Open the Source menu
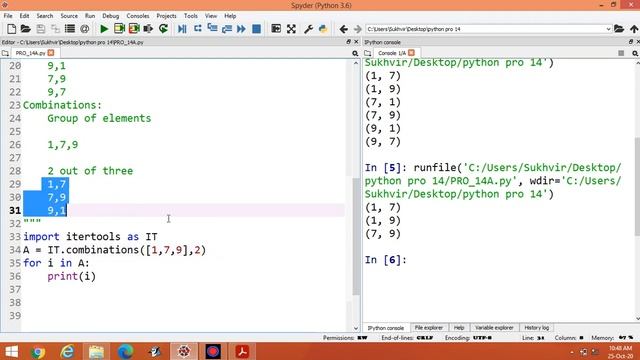 tap(69, 16)
